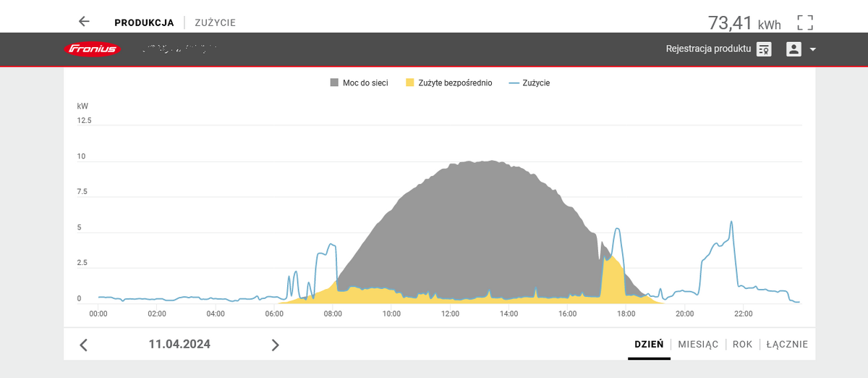This screenshot has height=378, width=868.
Task: Toggle 'Zużycie' line legend series
Action: [x=529, y=83]
